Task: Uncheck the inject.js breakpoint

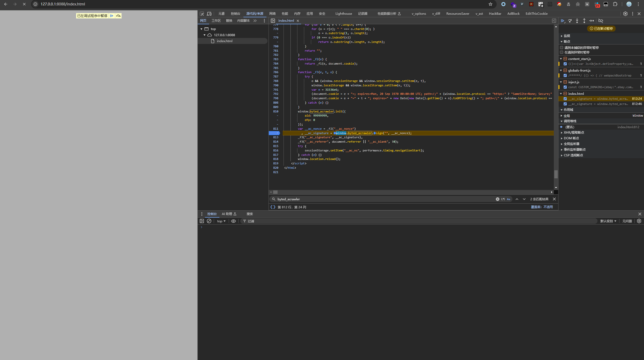Action: [x=565, y=87]
